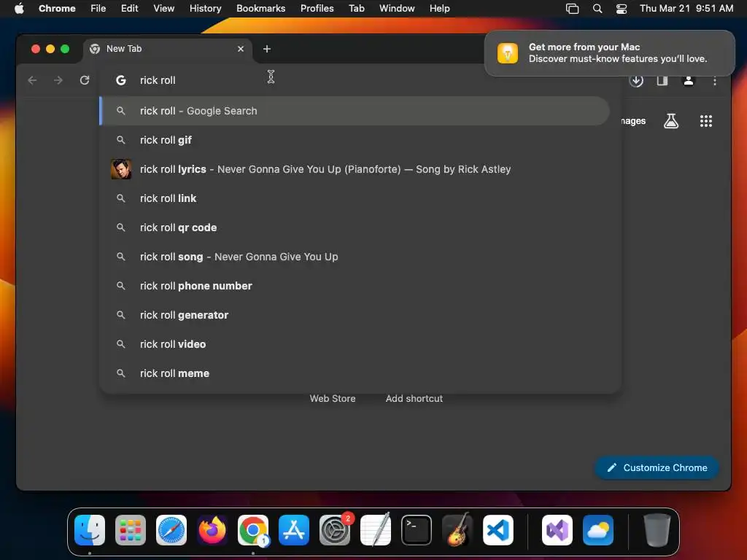This screenshot has height=560, width=747.
Task: Open the Profiles menu
Action: click(x=317, y=9)
